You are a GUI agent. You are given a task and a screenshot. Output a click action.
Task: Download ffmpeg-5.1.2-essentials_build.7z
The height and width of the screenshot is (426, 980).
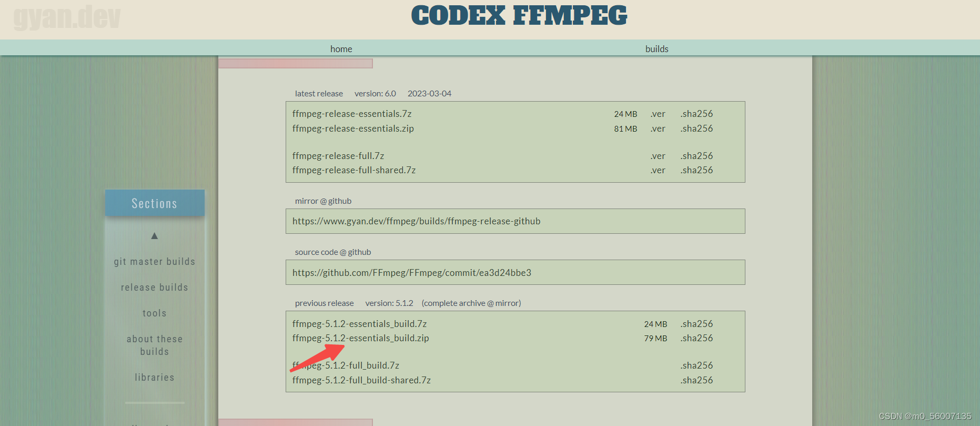point(359,324)
